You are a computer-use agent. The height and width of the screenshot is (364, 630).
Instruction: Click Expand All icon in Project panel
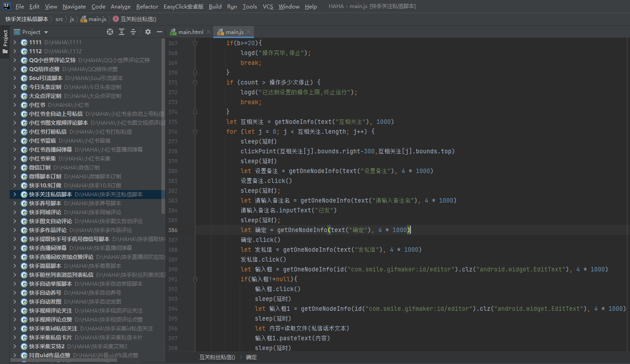click(x=122, y=32)
